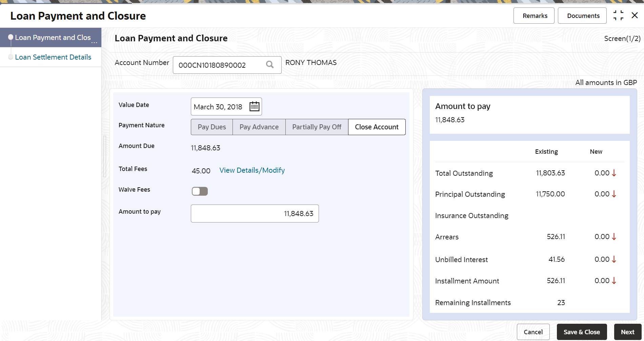Click the account number search magnifier icon
This screenshot has height=341, width=644.
[270, 64]
